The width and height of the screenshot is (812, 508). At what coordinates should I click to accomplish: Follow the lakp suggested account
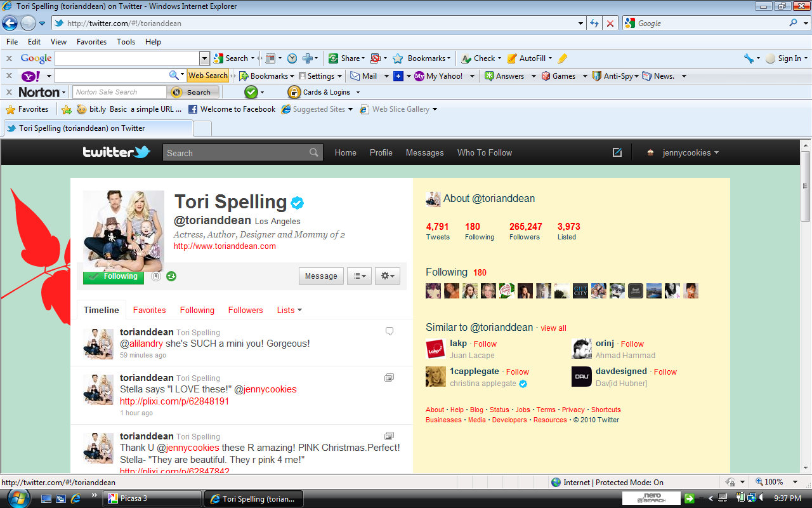(485, 344)
